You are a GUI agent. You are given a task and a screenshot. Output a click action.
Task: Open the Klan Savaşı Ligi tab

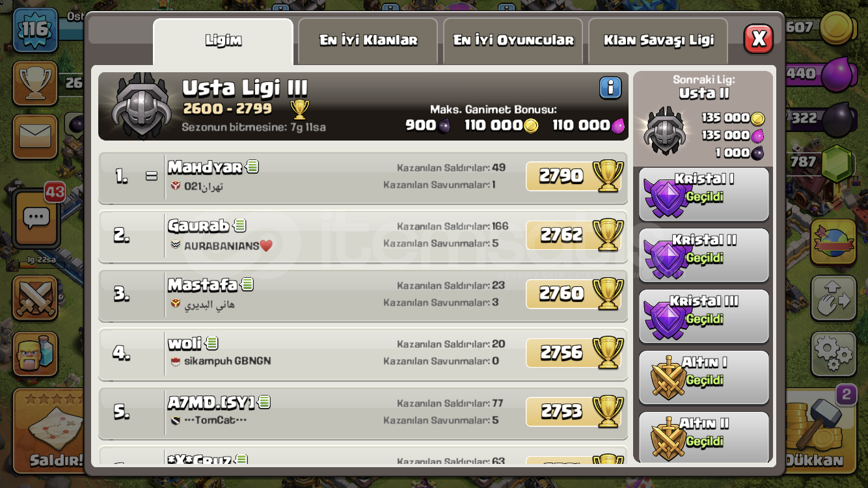click(x=658, y=40)
